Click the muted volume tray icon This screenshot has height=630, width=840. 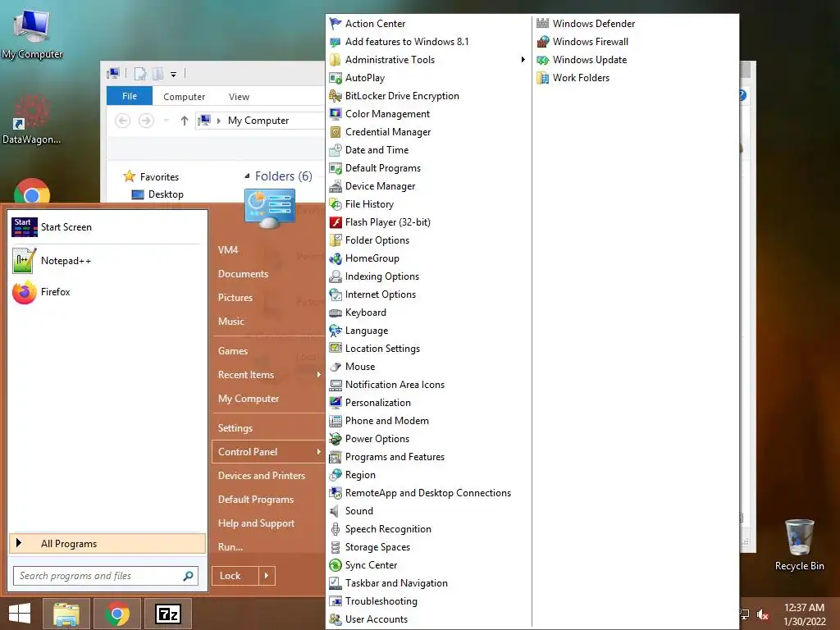tap(762, 614)
